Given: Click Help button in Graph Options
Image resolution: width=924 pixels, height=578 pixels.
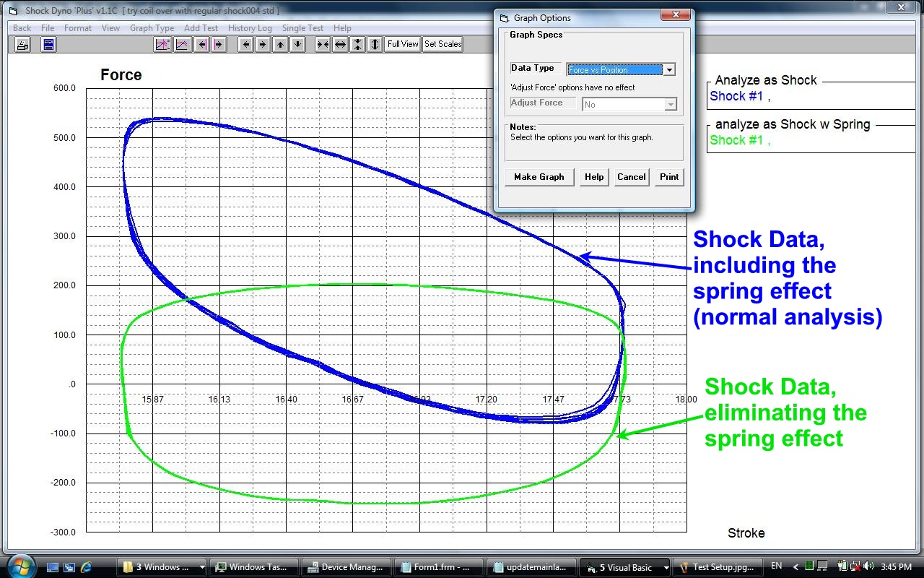Looking at the screenshot, I should point(594,177).
